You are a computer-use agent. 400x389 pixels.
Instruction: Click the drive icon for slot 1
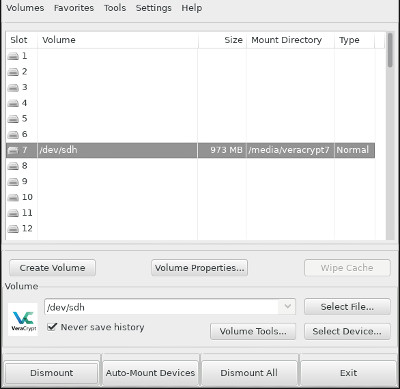click(x=13, y=56)
